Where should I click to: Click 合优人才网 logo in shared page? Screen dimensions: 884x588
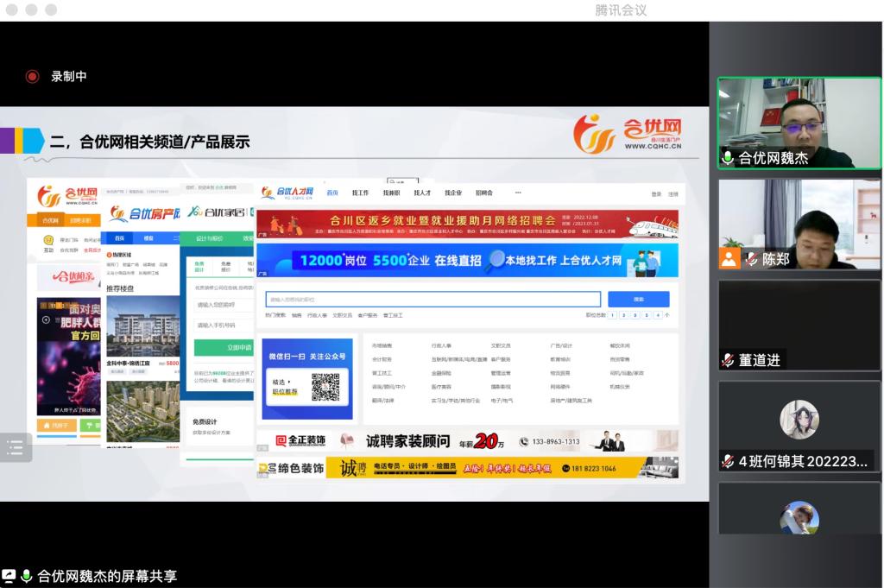click(x=287, y=193)
